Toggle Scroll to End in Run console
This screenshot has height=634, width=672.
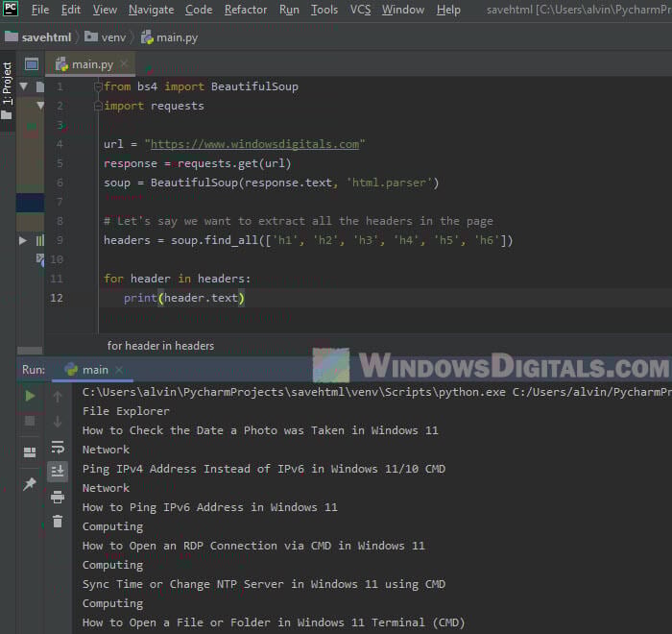tap(58, 472)
